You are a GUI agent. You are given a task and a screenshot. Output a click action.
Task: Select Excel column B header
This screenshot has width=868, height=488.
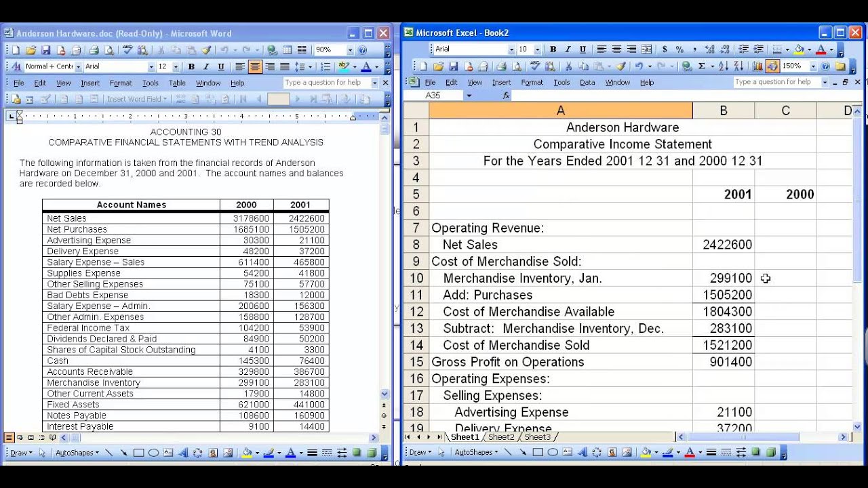[724, 110]
